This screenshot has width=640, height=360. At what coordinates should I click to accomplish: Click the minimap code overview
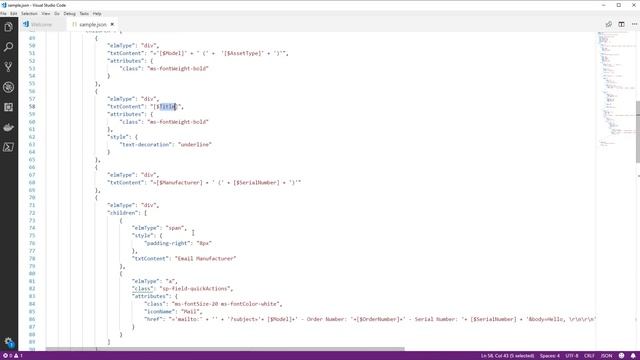[616, 90]
